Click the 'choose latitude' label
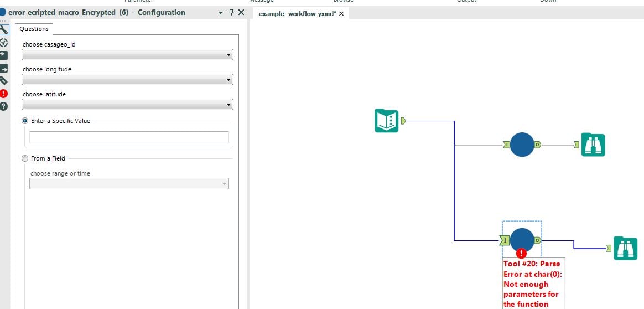 [x=44, y=94]
